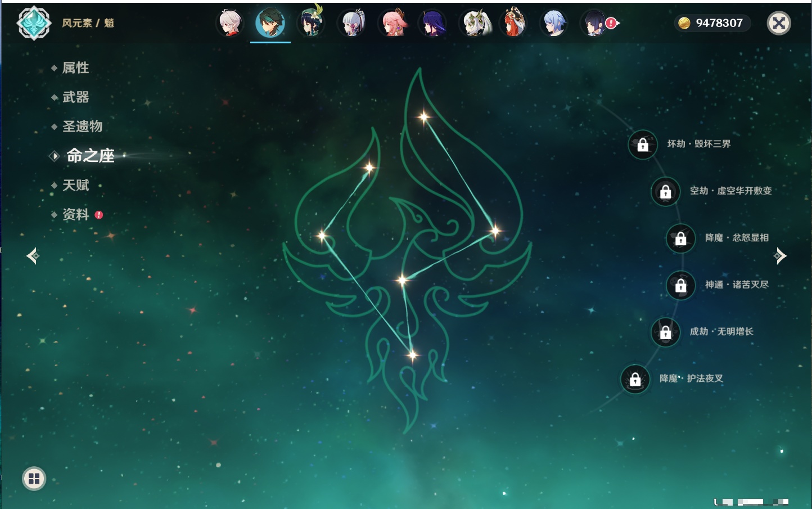
Task: Click the 风元素 / 魈 title text
Action: [88, 23]
